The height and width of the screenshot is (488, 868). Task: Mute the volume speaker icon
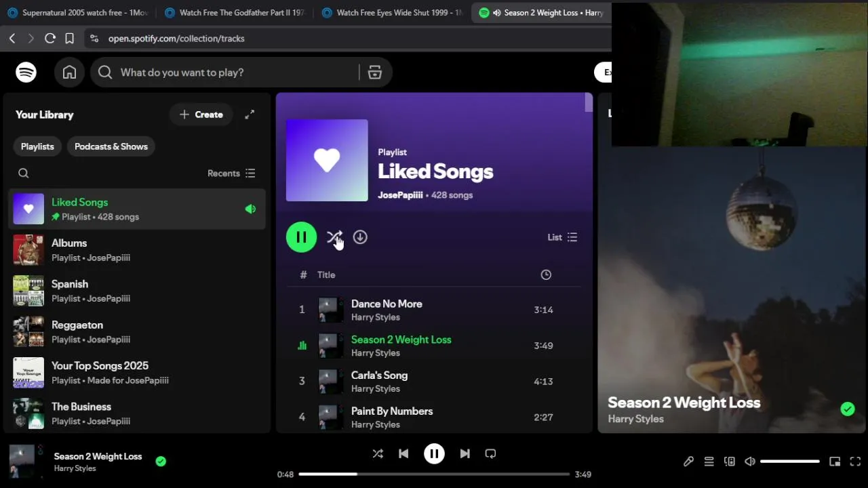pyautogui.click(x=750, y=462)
